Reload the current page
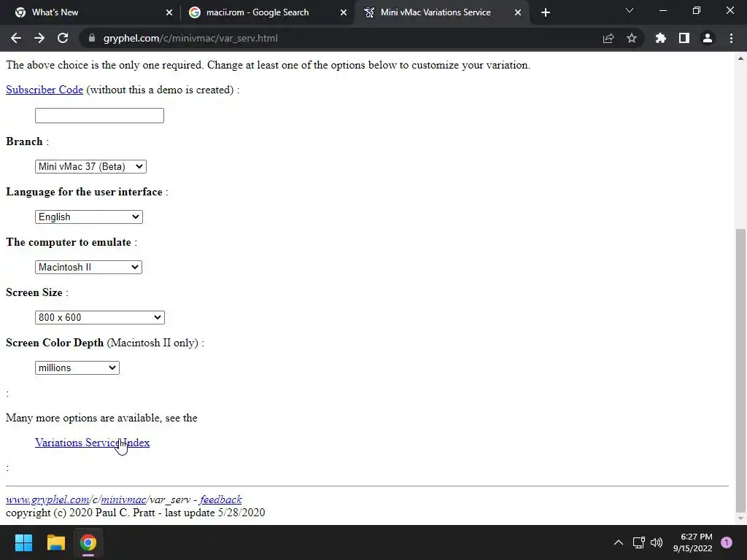The image size is (747, 560). [63, 38]
